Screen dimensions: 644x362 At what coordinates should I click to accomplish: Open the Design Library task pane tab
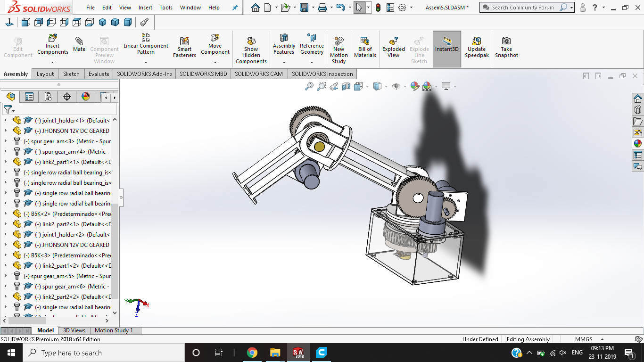point(638,110)
